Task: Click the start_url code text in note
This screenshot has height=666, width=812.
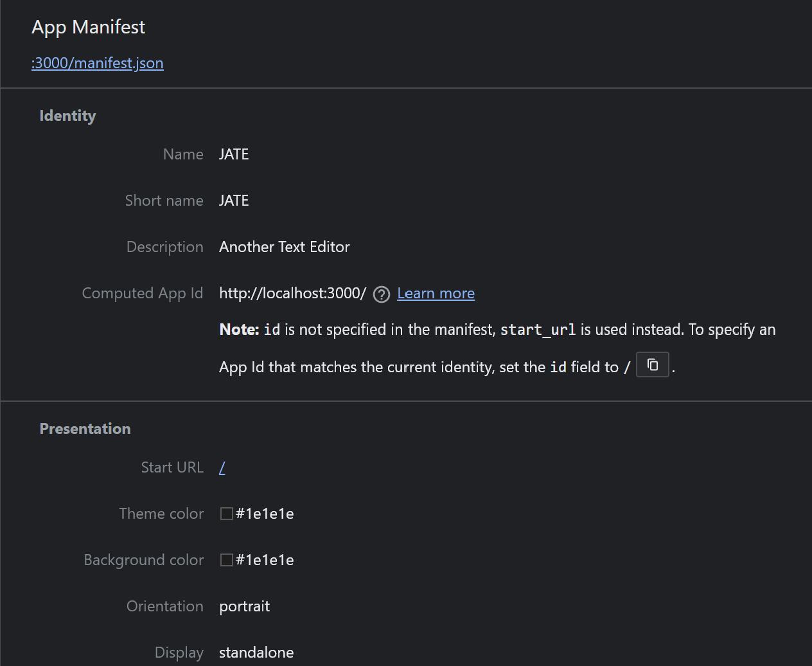Action: 538,330
